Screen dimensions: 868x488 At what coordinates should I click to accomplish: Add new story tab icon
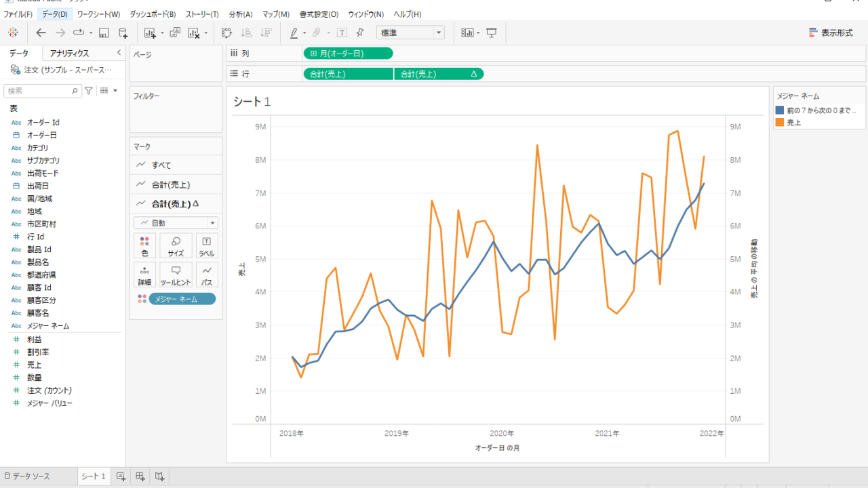click(x=159, y=476)
